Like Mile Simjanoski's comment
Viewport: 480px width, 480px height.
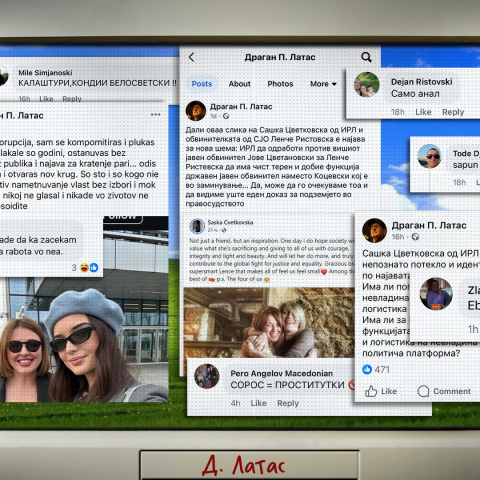[46, 99]
